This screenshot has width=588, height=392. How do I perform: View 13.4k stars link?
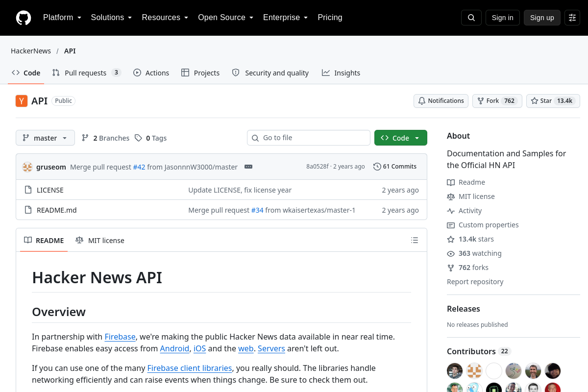[470, 239]
